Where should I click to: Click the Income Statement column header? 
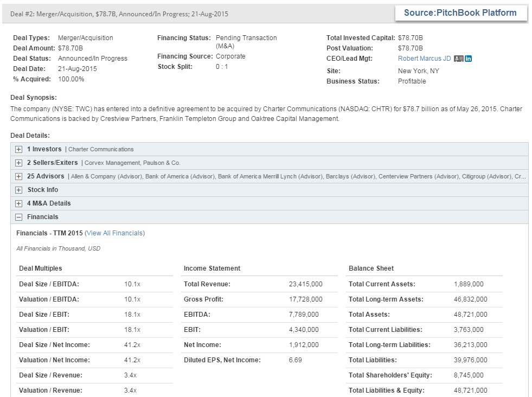click(x=212, y=268)
